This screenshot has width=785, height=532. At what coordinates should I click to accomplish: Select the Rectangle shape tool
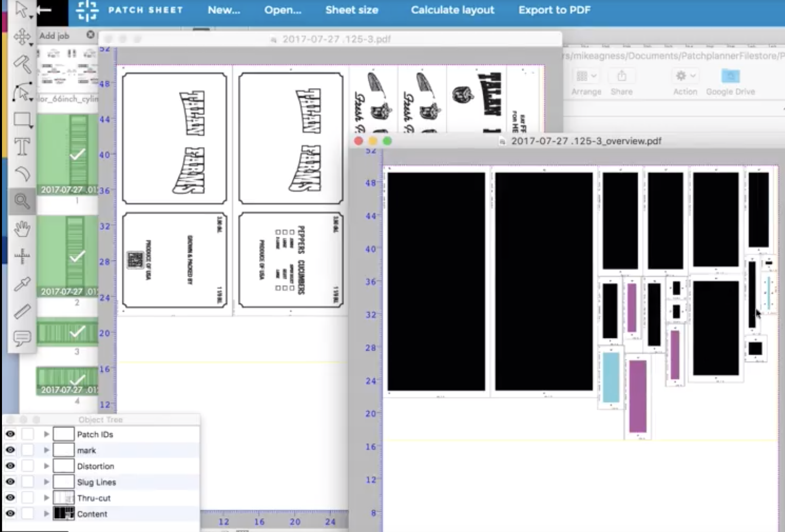point(22,119)
